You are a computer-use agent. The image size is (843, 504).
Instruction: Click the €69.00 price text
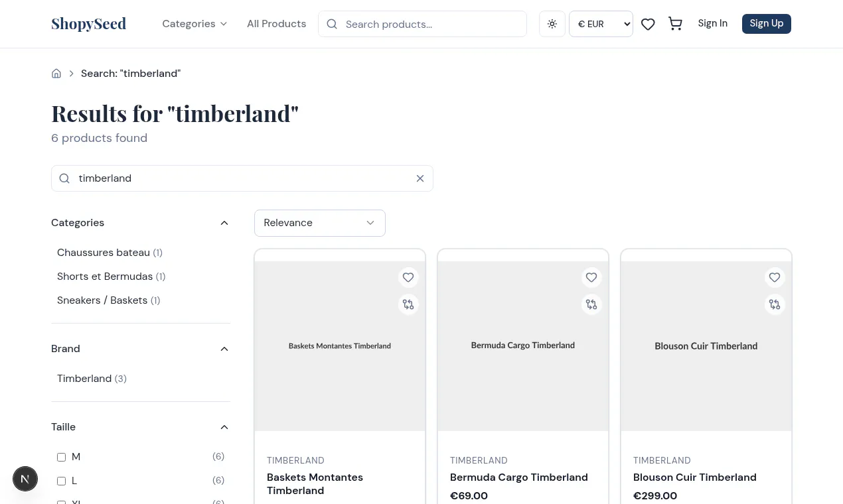[x=469, y=496]
